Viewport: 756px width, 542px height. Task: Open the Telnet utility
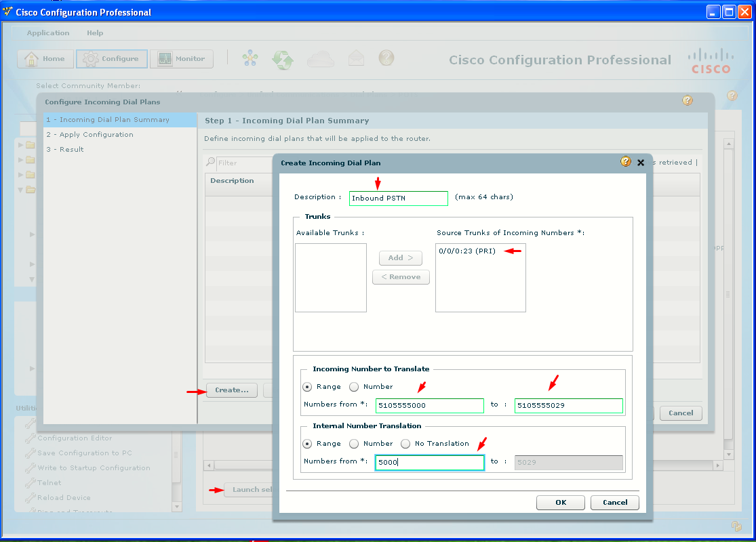[49, 483]
